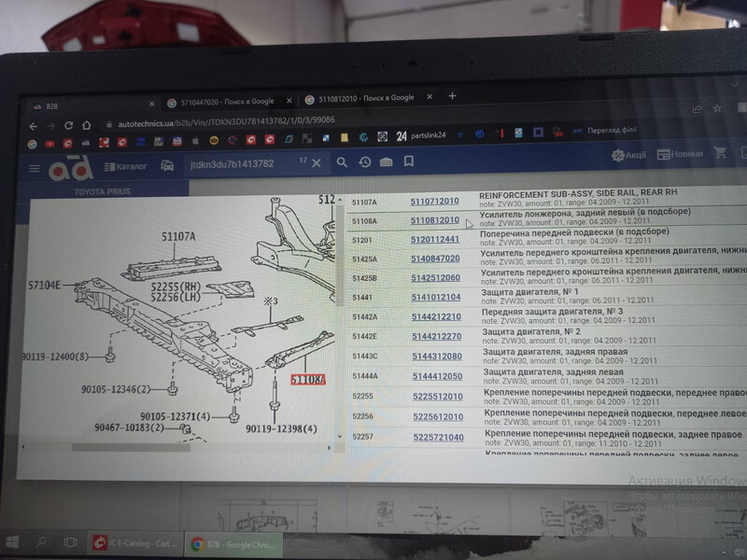Open the Новини news section
Screen dimensions: 747x560
(680, 154)
